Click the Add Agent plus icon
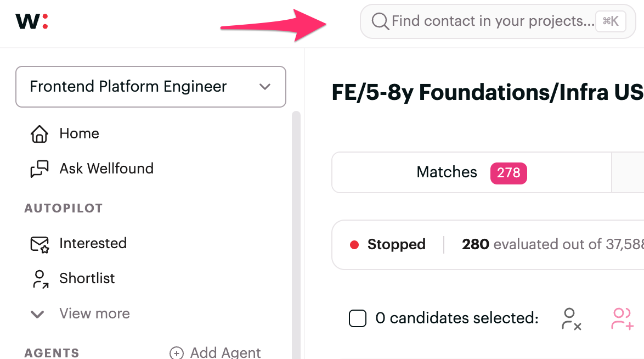 click(x=176, y=352)
